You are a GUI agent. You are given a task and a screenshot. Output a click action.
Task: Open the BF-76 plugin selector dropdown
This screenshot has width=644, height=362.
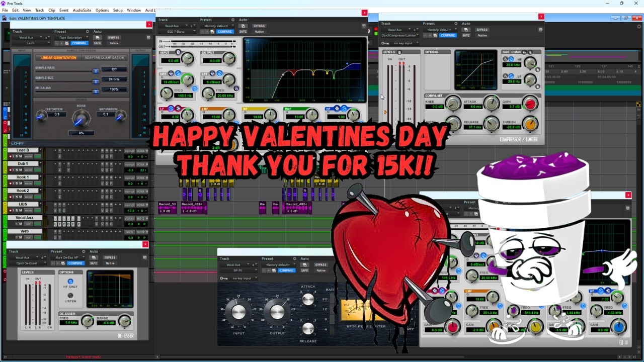click(238, 270)
